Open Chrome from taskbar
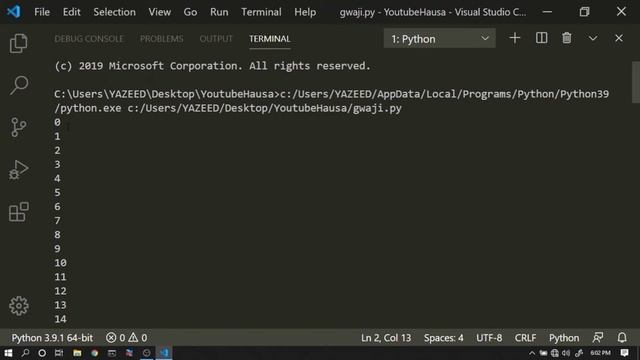The width and height of the screenshot is (640, 360). (95, 353)
